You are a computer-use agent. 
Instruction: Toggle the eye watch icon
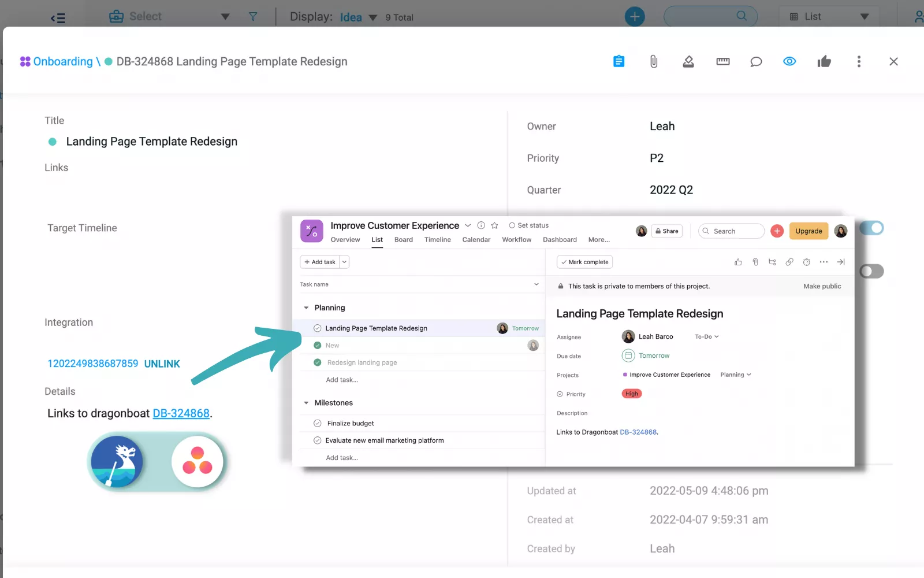789,61
